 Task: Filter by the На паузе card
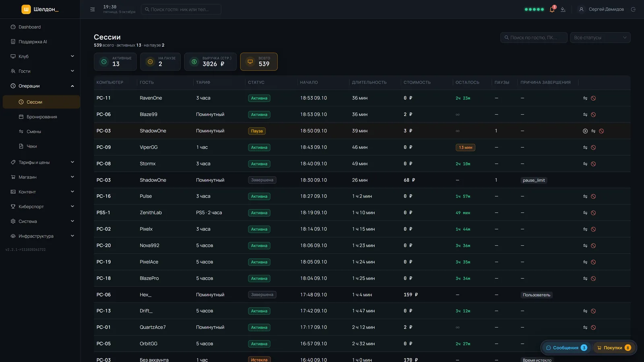click(x=160, y=62)
